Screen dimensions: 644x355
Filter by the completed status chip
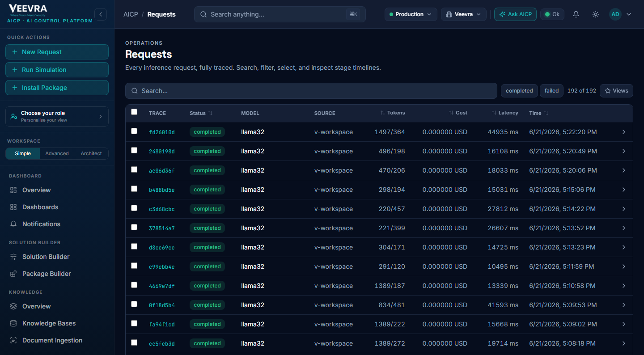(x=519, y=91)
